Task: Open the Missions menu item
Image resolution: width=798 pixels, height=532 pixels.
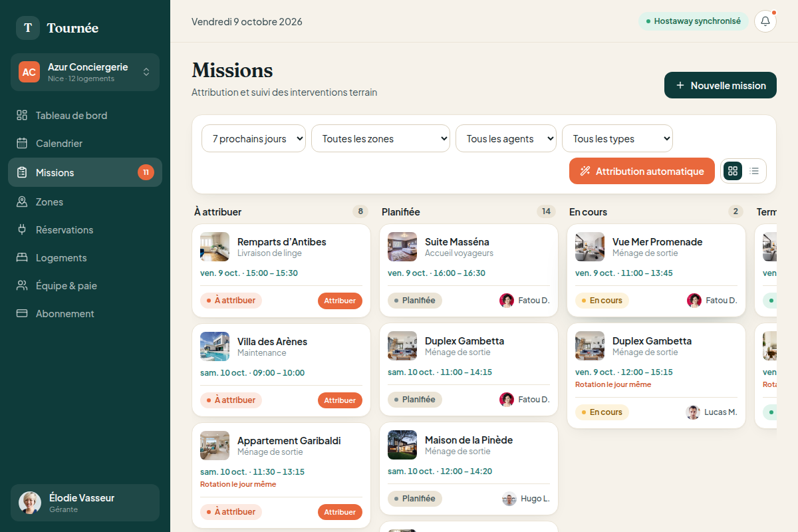Action: click(x=85, y=172)
